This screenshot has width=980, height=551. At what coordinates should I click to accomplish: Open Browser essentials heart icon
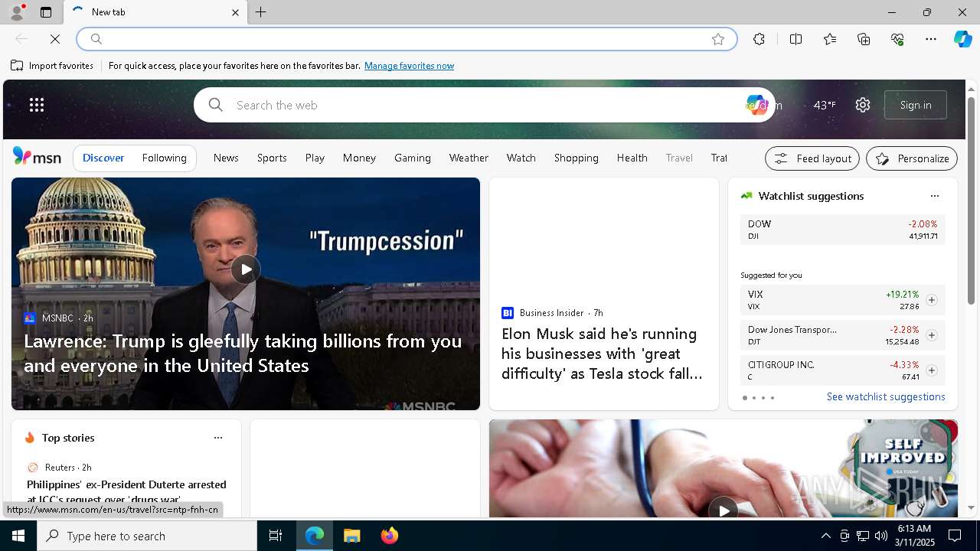click(897, 39)
